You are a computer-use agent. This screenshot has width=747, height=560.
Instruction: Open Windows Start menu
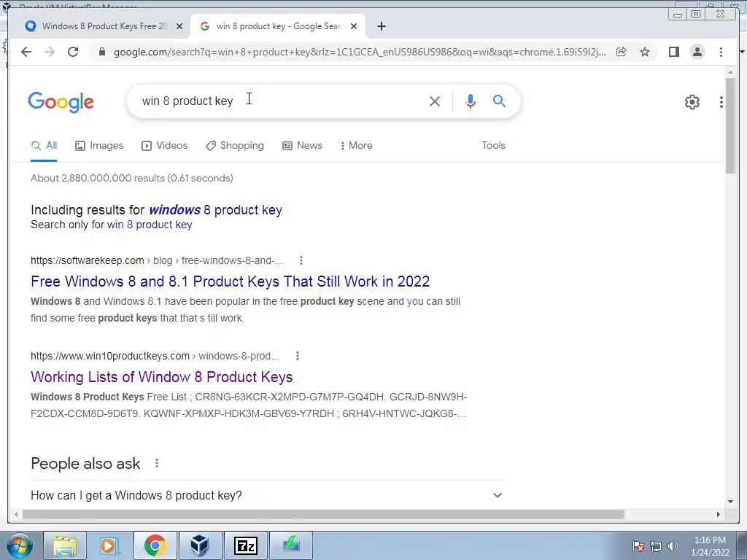coord(19,545)
